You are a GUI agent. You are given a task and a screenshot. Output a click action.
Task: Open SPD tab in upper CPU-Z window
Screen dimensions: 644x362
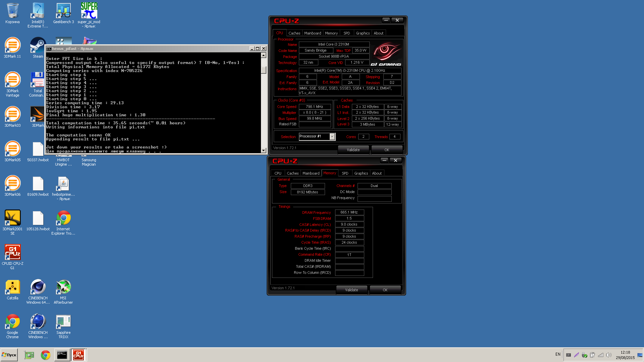coord(347,33)
